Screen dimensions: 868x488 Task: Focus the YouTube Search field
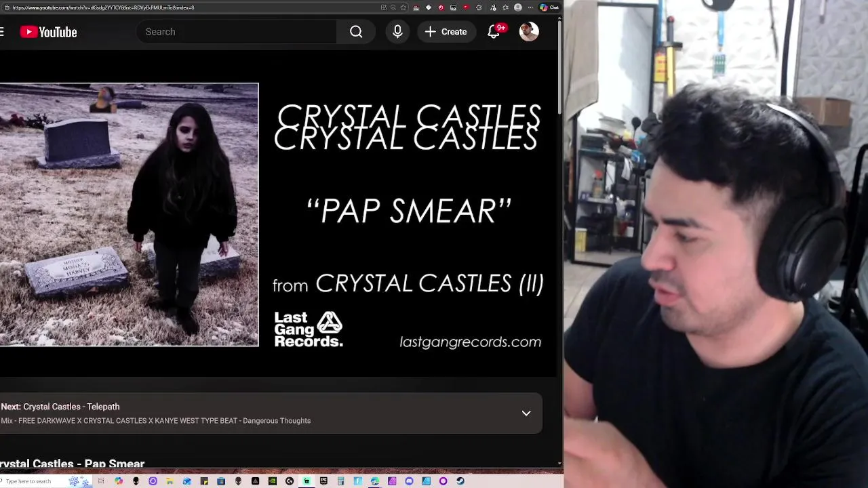237,32
